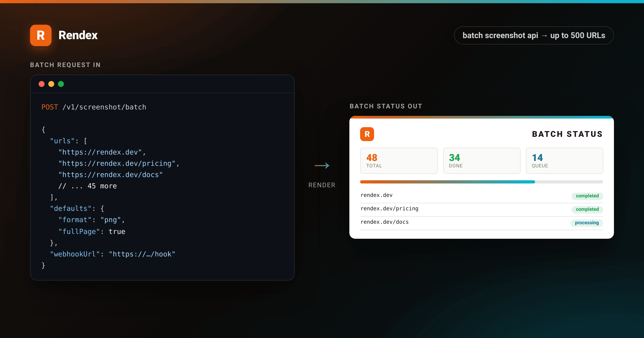This screenshot has width=644, height=338.
Task: Click the completed badge for rendex.dev/pricing
Action: click(x=587, y=209)
